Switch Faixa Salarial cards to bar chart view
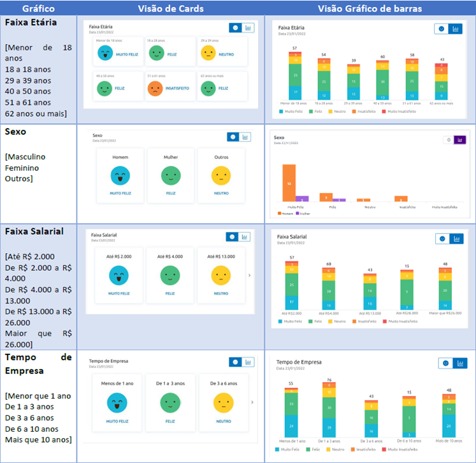The image size is (476, 463). pyautogui.click(x=245, y=237)
